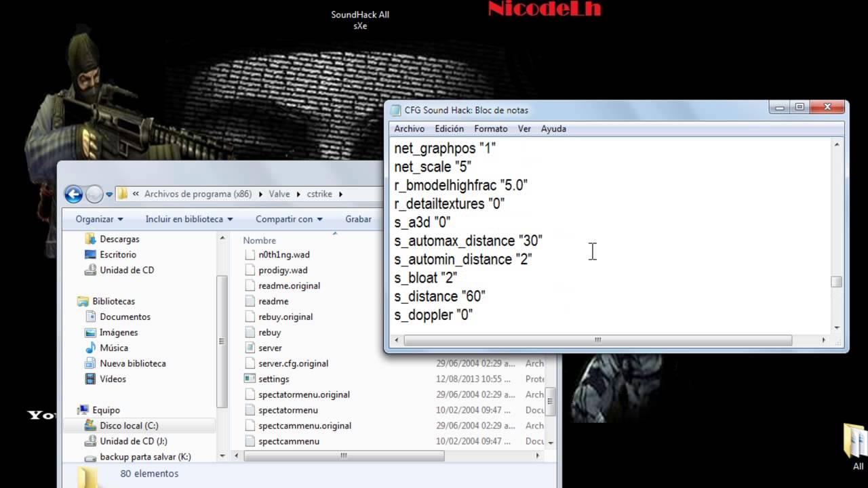Select the 'Valve' breadcrumb segment
This screenshot has height=488, width=868.
point(279,194)
